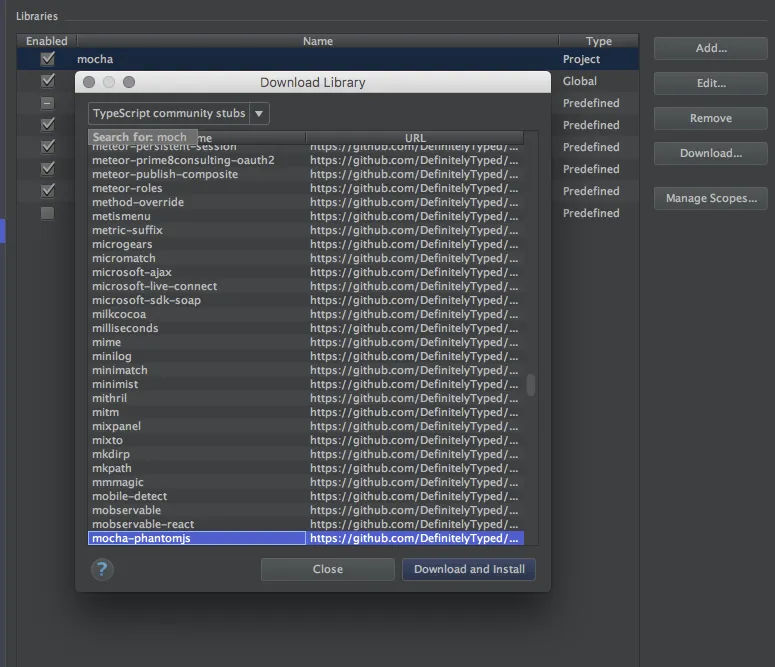Click the Add... button
Viewport: 775px width, 667px height.
point(710,48)
